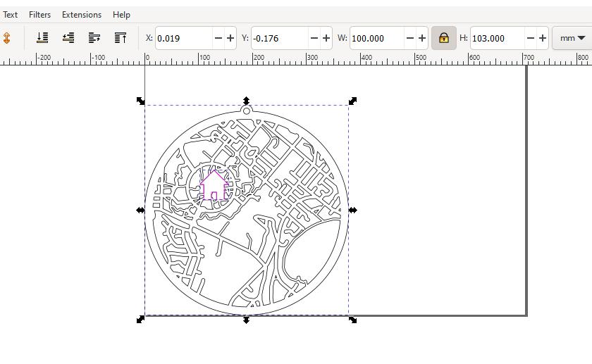Raise selection one step icon
Screen dimensions: 592x364
[x=94, y=38]
